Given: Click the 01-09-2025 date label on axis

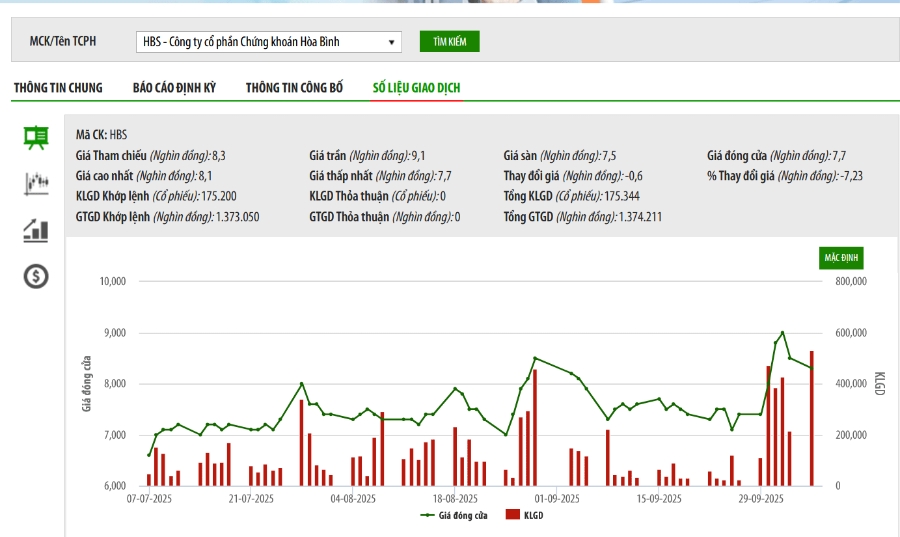Looking at the screenshot, I should pos(557,497).
